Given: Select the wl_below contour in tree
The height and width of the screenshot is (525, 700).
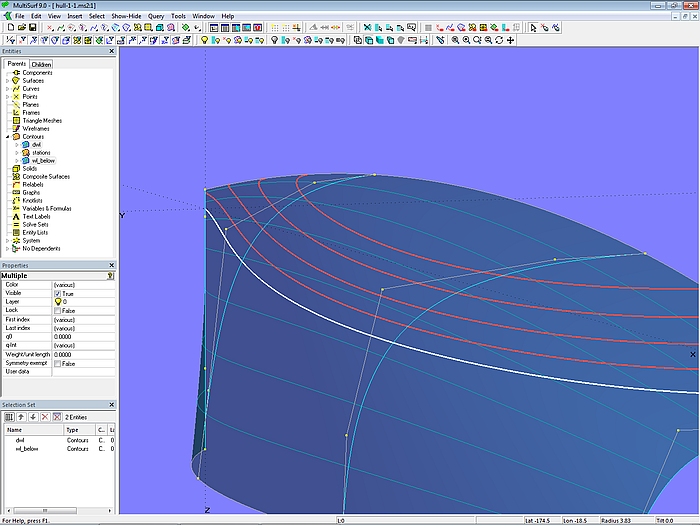Looking at the screenshot, I should (42, 160).
